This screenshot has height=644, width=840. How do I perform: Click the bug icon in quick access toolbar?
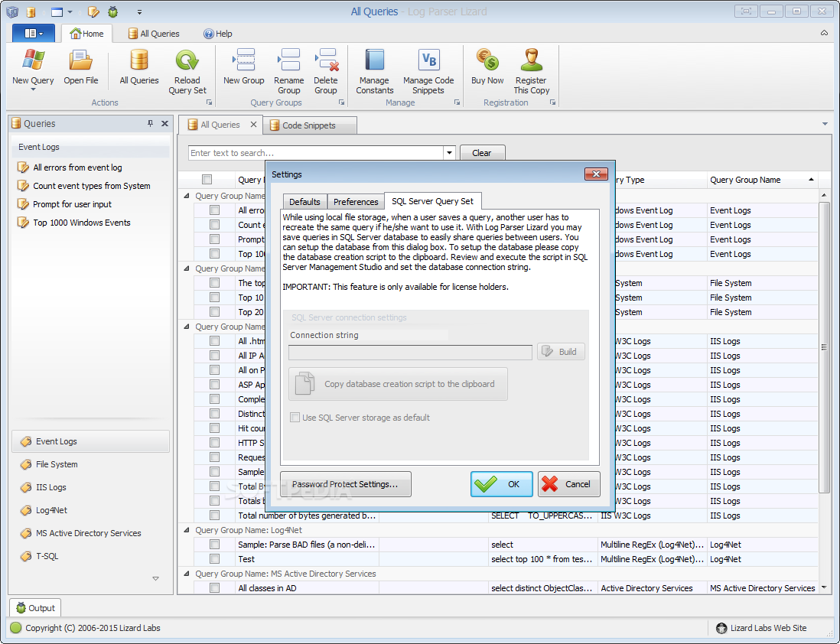click(113, 11)
